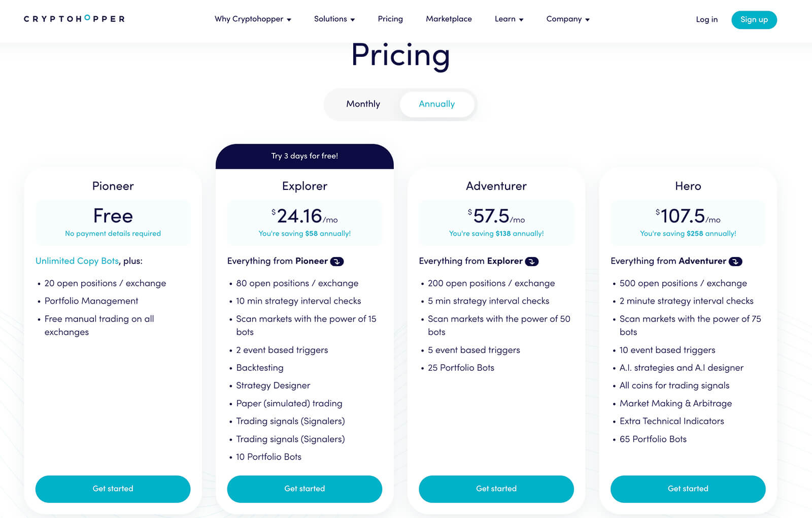Click arrow icon next to Everything from Pioneer
812x518 pixels.
[337, 262]
